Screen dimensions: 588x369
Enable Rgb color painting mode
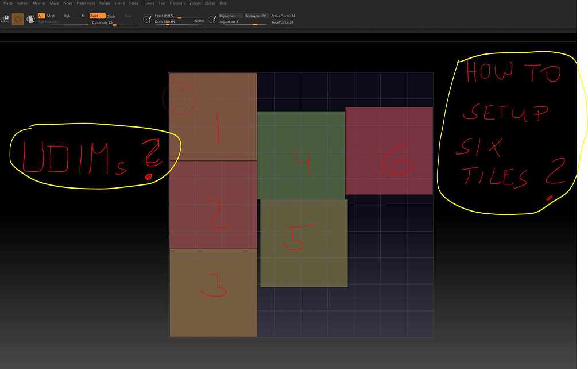pyautogui.click(x=67, y=16)
